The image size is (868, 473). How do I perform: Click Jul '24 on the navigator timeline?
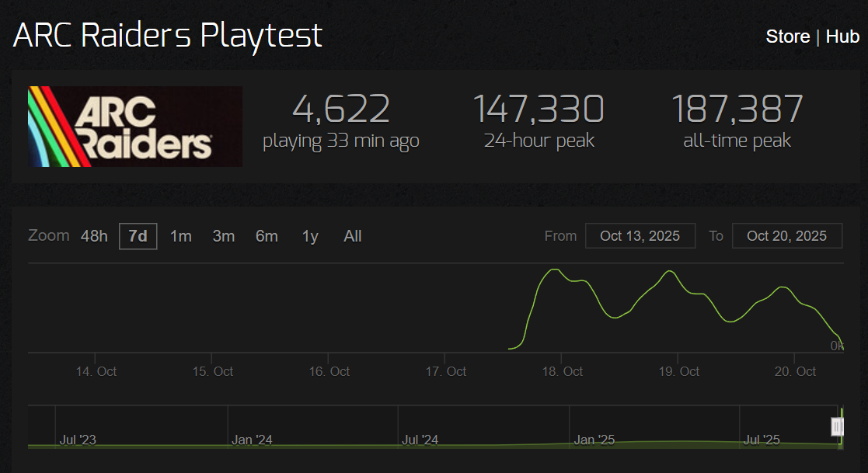tap(420, 440)
